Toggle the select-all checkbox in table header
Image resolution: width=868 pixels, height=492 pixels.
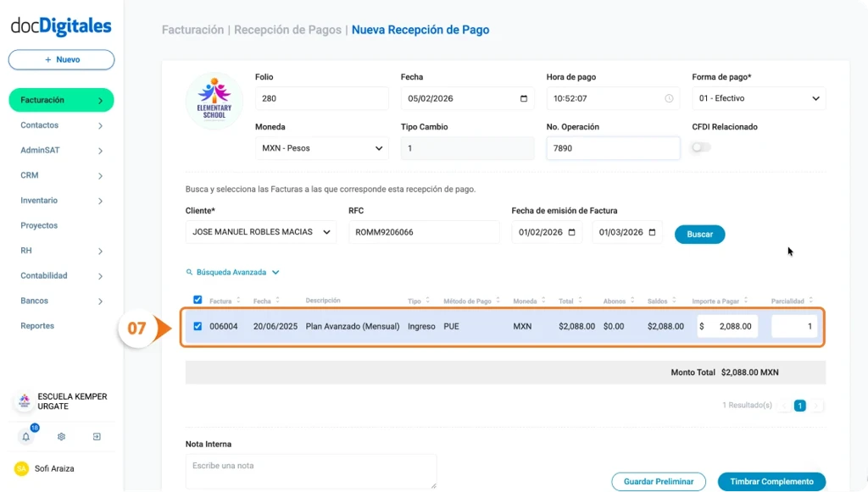(199, 300)
